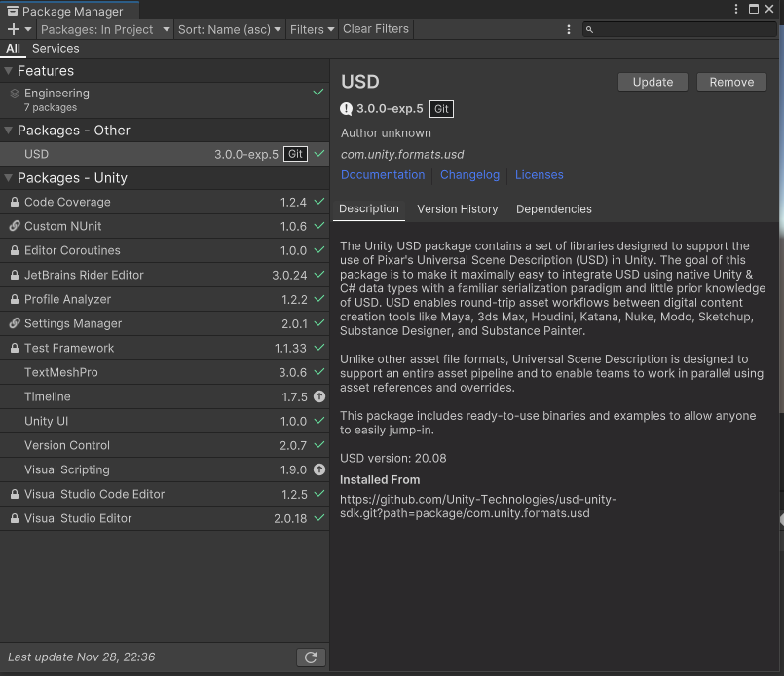
Task: Select the Editor Coroutines package
Action: 165,250
